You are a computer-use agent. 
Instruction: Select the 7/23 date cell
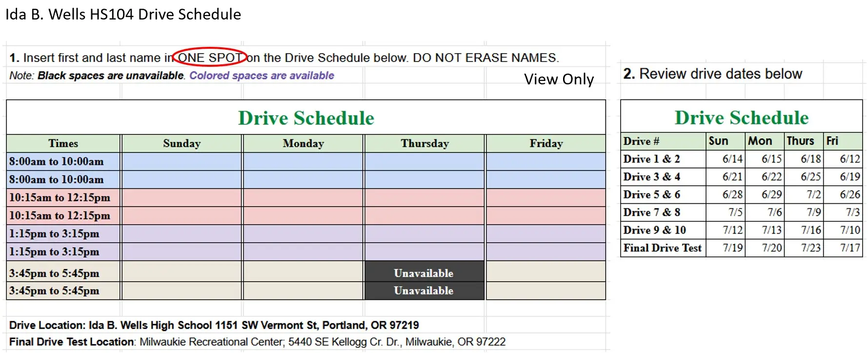810,248
